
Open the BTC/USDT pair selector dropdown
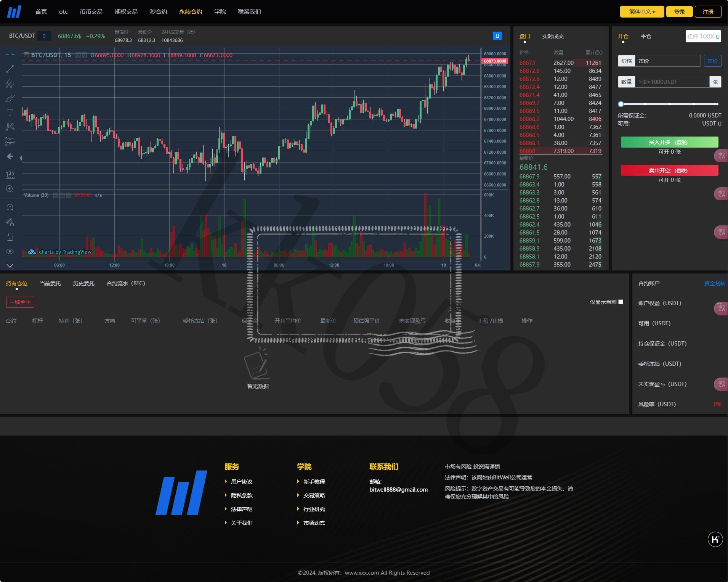point(44,36)
